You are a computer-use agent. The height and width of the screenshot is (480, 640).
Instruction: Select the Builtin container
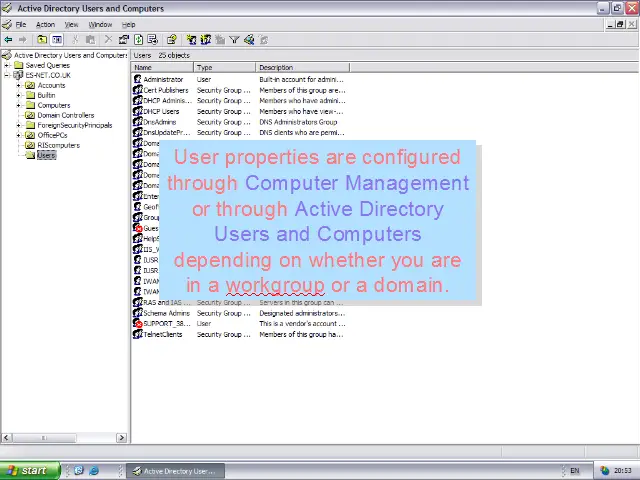point(46,95)
